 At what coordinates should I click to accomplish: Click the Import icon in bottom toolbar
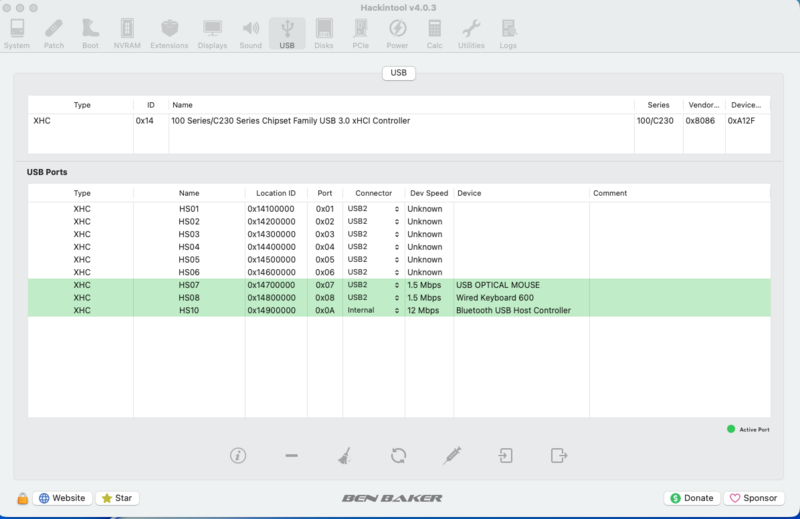coord(506,455)
